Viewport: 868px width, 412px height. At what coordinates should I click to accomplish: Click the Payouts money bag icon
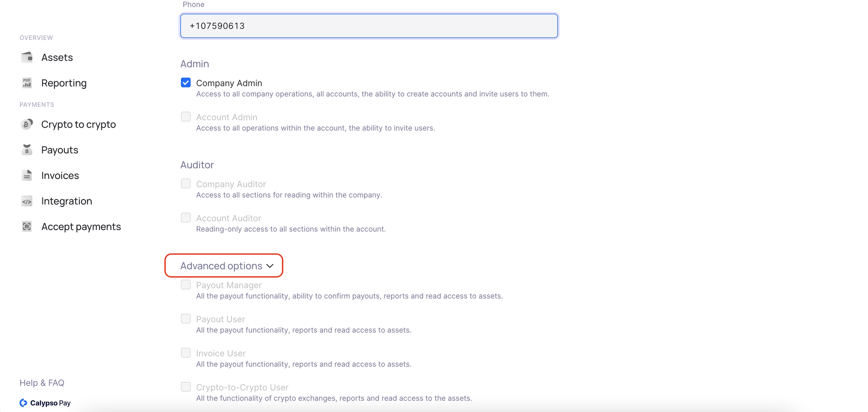pyautogui.click(x=27, y=150)
